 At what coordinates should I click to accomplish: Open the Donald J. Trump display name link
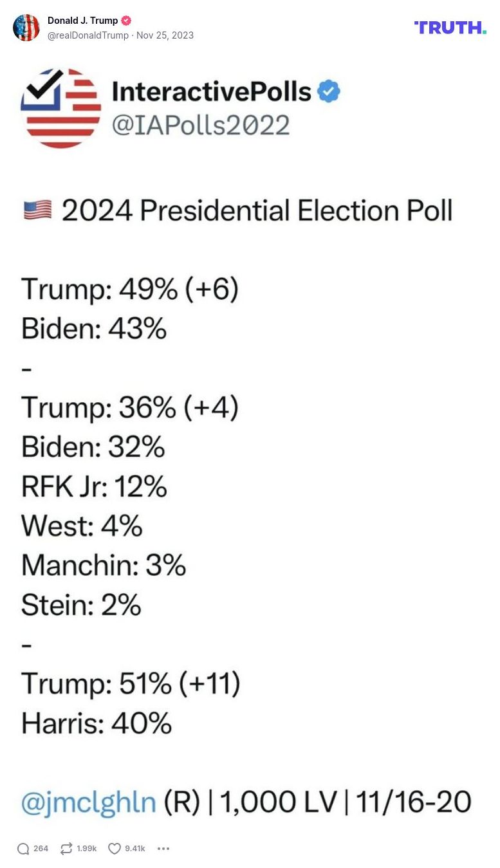point(83,21)
